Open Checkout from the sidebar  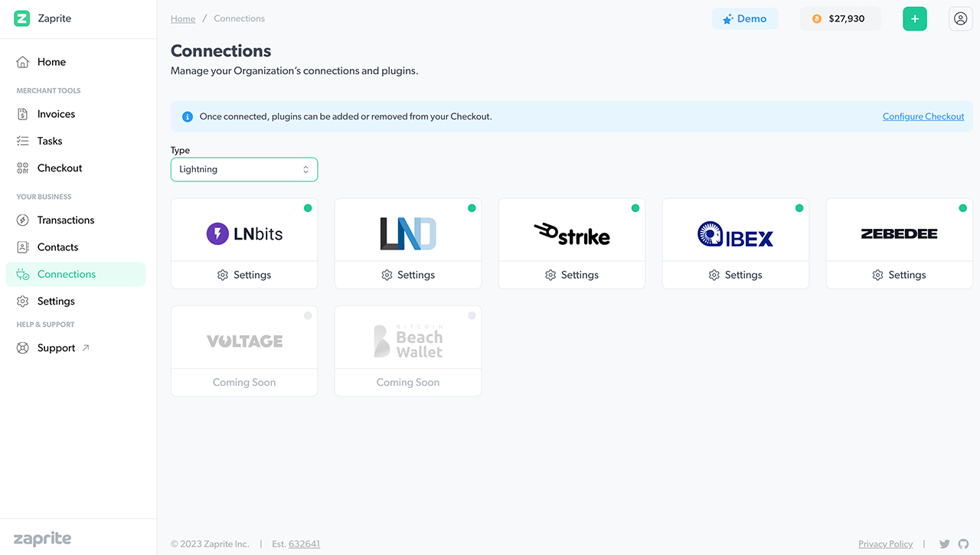click(75, 168)
